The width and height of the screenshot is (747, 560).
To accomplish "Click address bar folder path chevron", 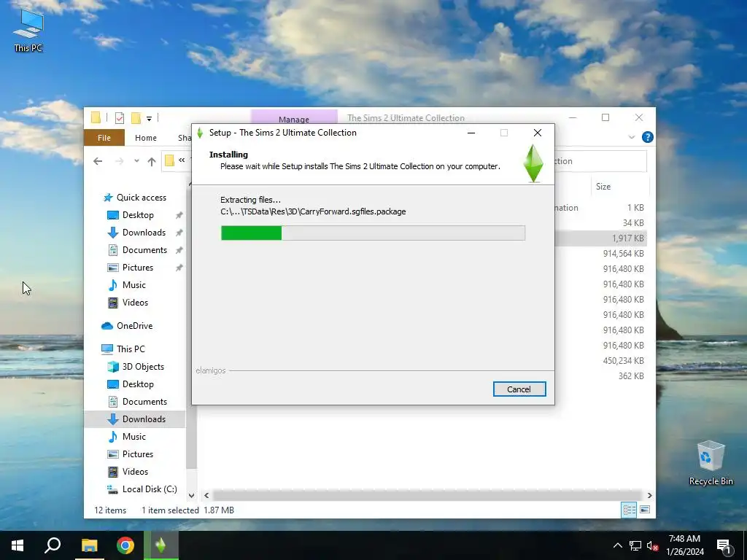I will pos(182,161).
